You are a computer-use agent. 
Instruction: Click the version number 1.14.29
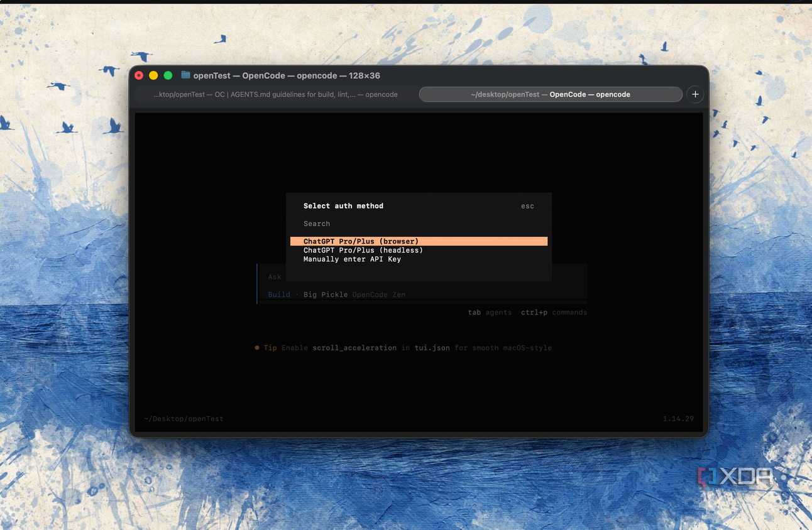point(678,419)
